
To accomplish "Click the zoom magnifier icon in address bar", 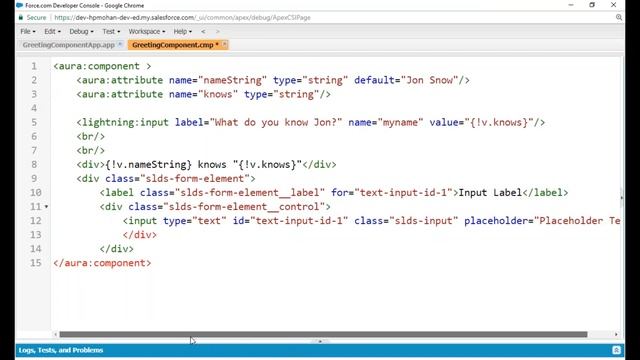I will 619,18.
